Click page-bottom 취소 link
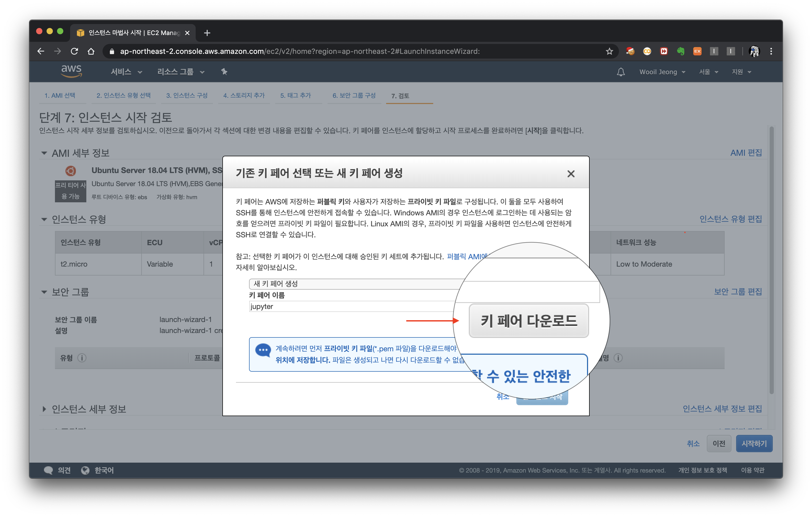Viewport: 812px width, 517px height. [x=693, y=444]
